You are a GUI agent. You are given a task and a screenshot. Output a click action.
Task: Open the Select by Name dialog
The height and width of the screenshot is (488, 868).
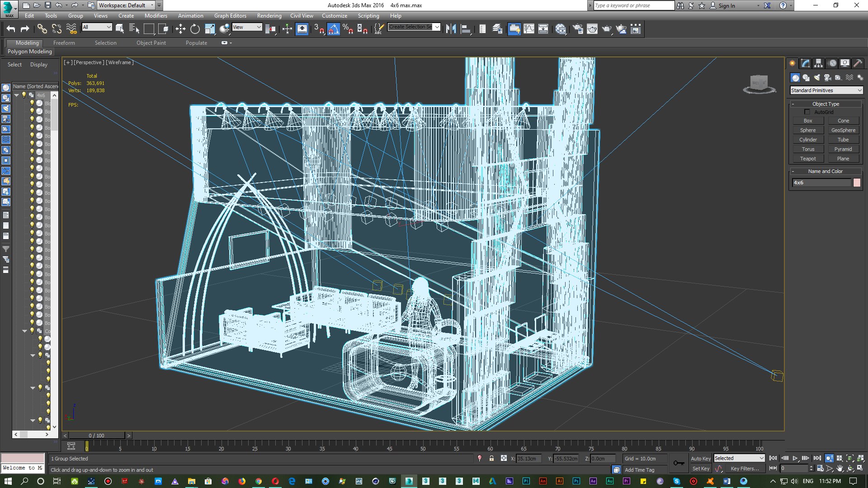point(134,29)
